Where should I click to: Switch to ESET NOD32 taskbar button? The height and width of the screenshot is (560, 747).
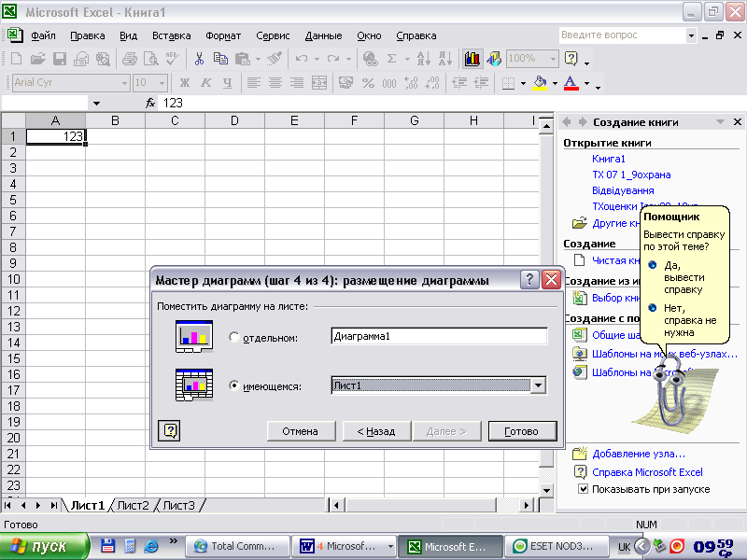[x=557, y=546]
